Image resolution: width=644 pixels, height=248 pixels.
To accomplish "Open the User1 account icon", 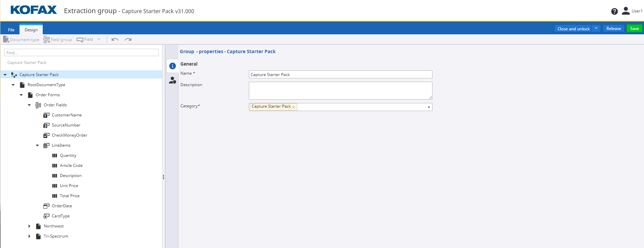I will [x=626, y=11].
